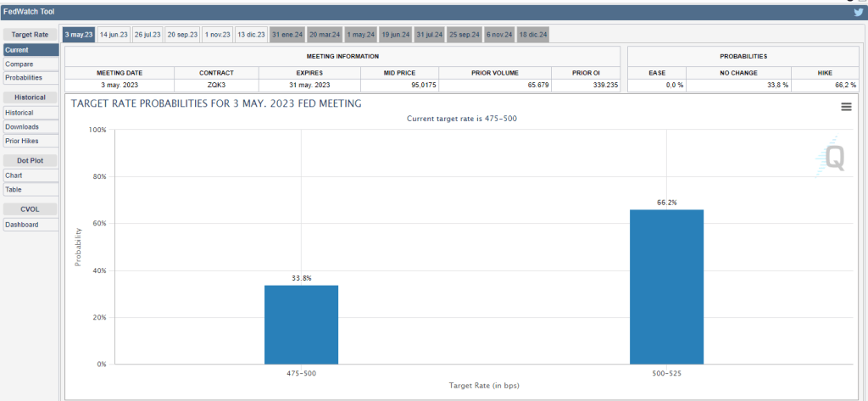This screenshot has height=401, width=868.
Task: Select the 6 nov.24 meeting tab
Action: pos(499,35)
